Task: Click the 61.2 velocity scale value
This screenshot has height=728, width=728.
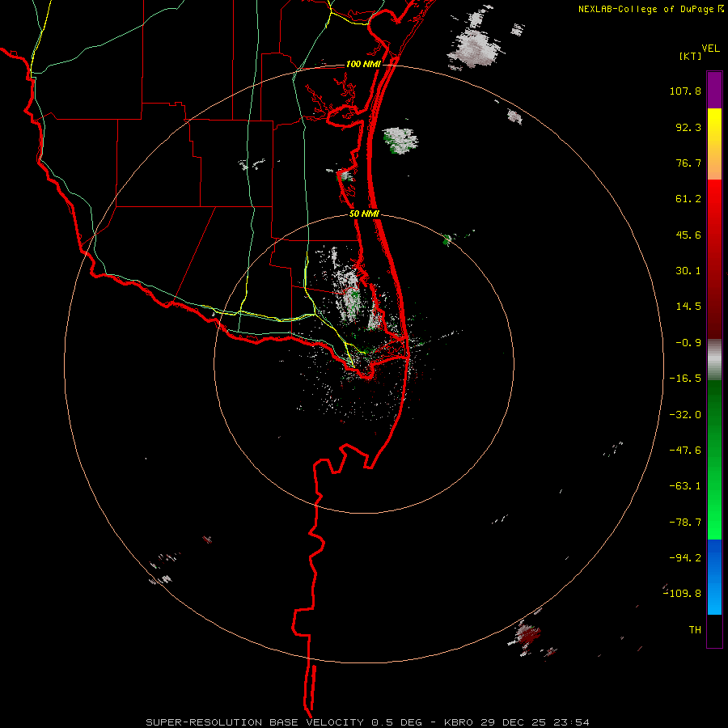Action: pyautogui.click(x=688, y=199)
